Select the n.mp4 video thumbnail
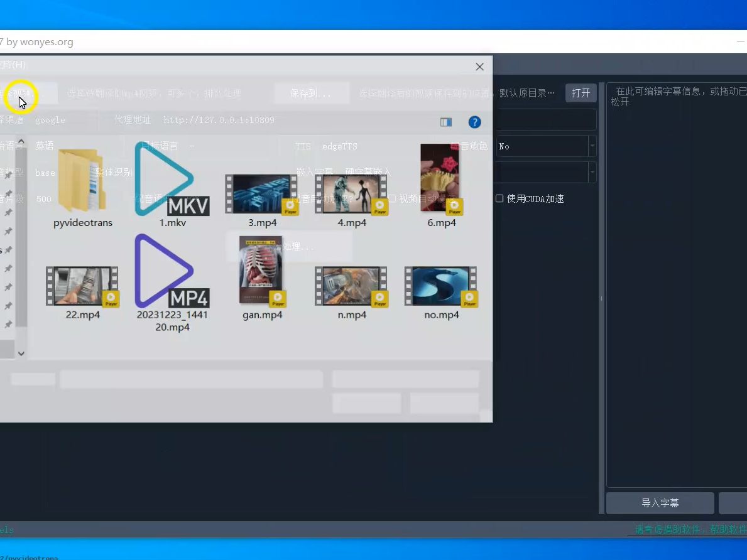The width and height of the screenshot is (747, 560). 352,286
